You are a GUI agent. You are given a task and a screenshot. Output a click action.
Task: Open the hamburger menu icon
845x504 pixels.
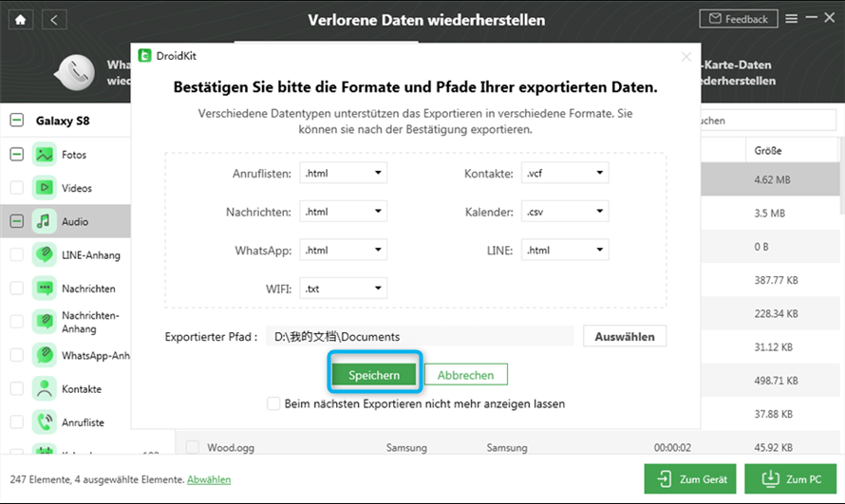coord(791,19)
